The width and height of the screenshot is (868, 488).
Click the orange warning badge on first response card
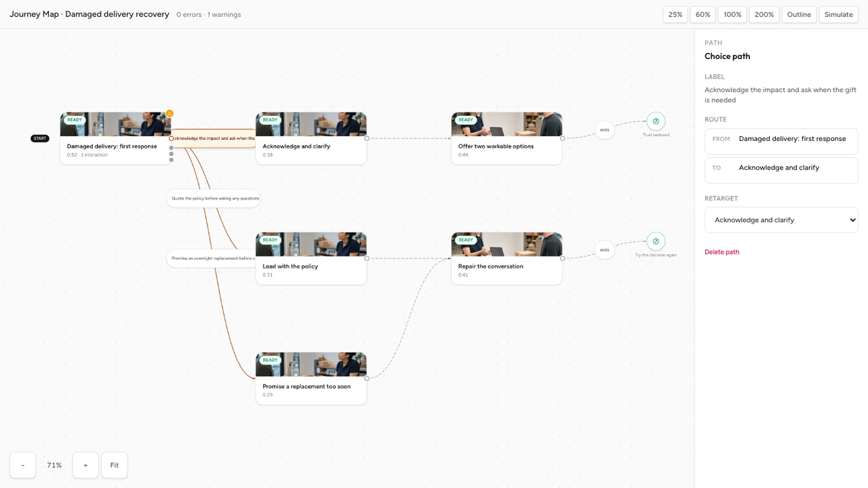pos(170,113)
